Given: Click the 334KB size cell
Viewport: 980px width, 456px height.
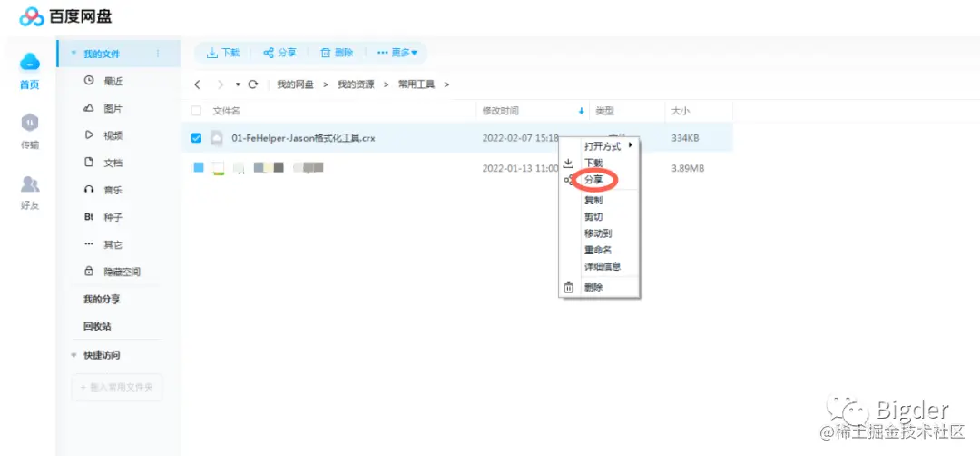Looking at the screenshot, I should click(685, 138).
